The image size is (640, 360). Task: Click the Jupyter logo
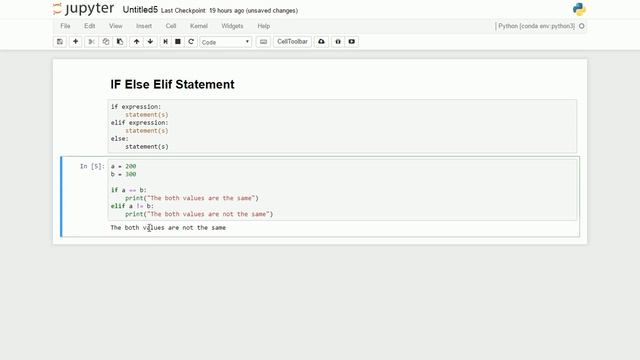tap(84, 9)
